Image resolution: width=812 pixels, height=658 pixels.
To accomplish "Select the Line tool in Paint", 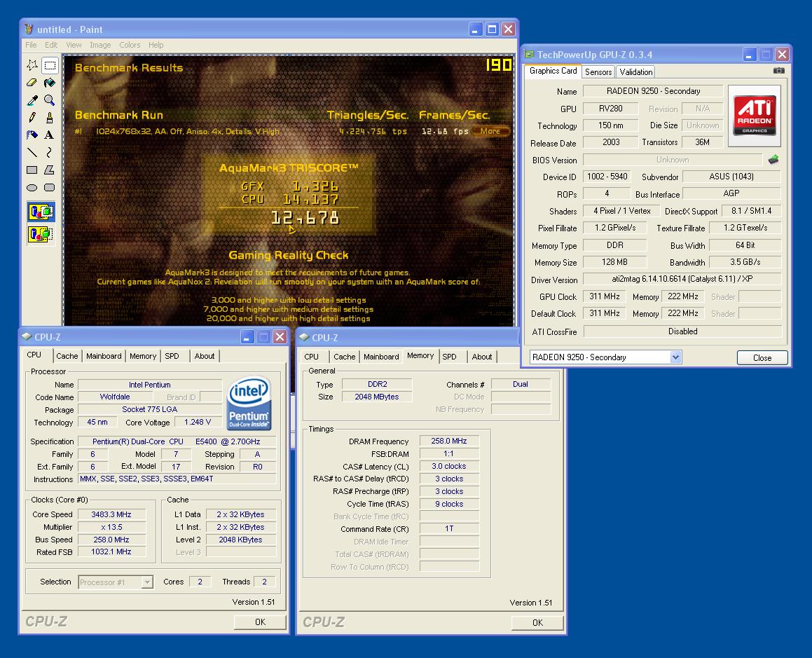I will (32, 152).
